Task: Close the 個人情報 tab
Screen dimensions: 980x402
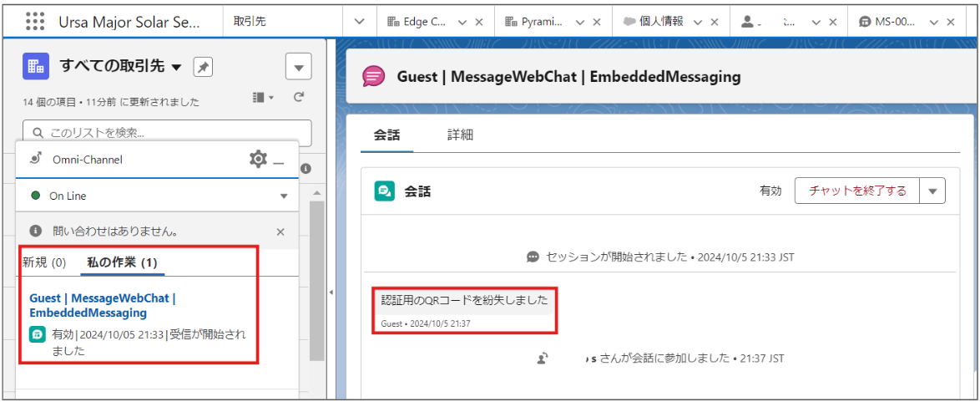Action: point(715,22)
